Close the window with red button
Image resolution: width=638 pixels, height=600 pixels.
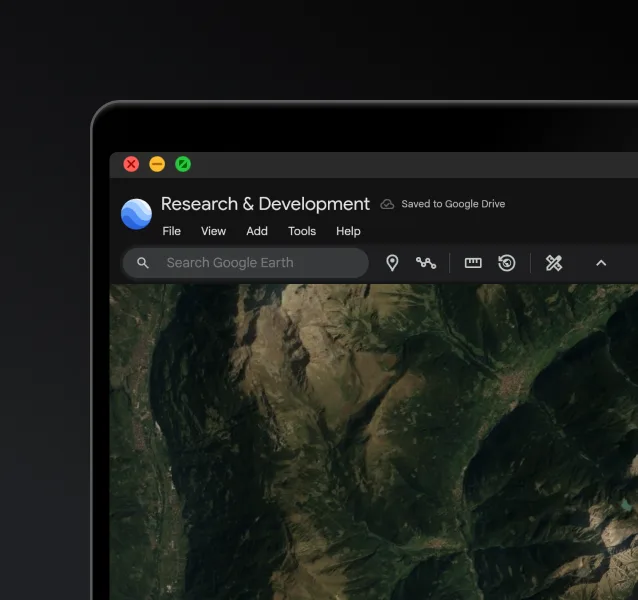click(x=131, y=164)
